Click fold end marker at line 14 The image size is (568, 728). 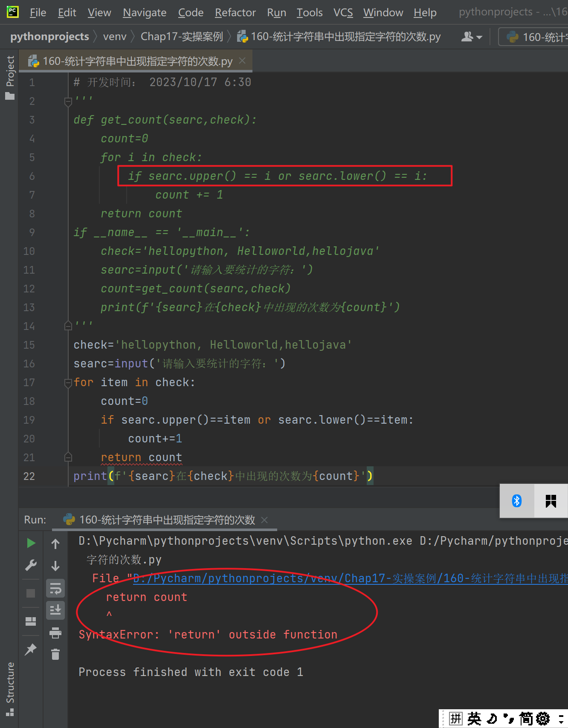(68, 326)
